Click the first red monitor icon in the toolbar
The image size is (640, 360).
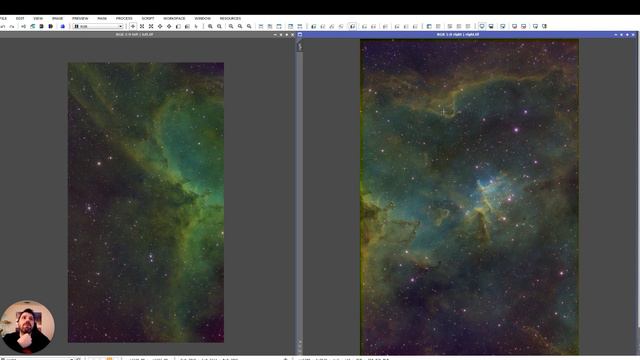[514, 27]
